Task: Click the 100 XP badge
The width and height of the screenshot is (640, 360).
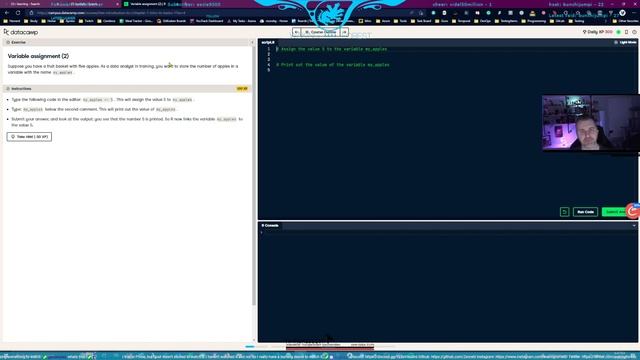Action: [242, 89]
